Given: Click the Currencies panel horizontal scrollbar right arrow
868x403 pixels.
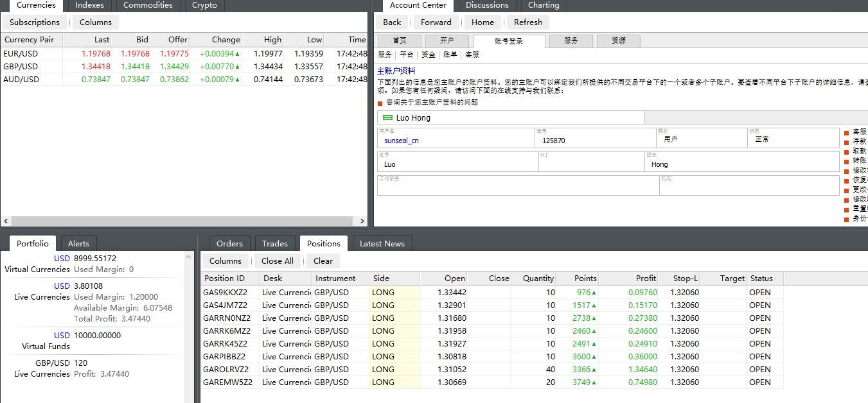Looking at the screenshot, I should pyautogui.click(x=364, y=221).
